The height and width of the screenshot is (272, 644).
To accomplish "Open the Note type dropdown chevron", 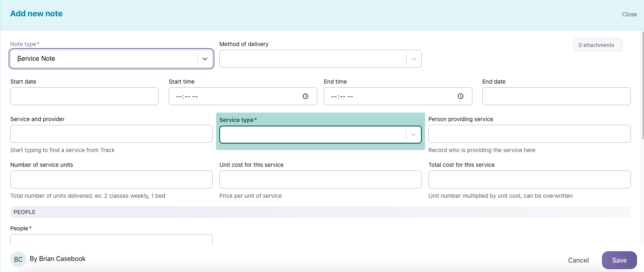I will pyautogui.click(x=205, y=59).
